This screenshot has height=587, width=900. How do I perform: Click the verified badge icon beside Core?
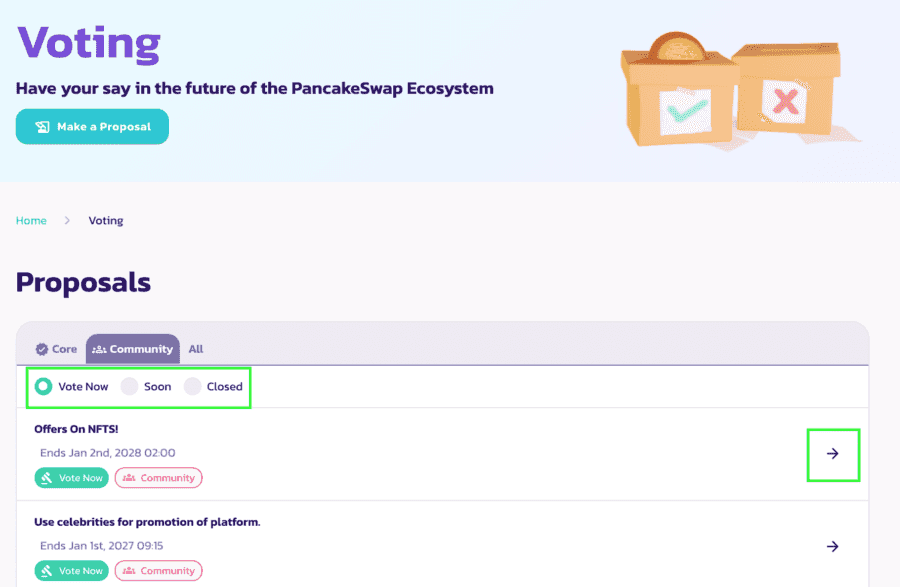click(x=42, y=349)
